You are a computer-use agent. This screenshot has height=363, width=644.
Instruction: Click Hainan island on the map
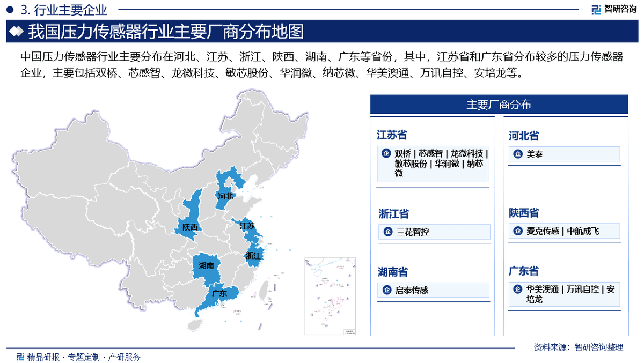pos(196,325)
